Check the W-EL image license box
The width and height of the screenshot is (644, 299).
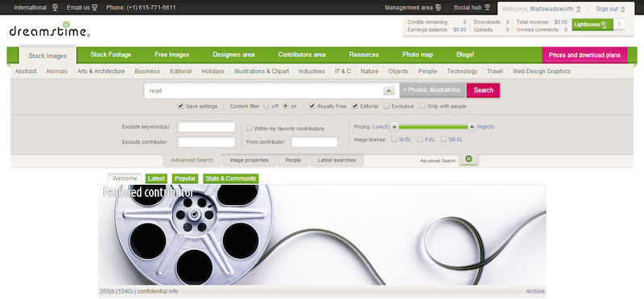(x=394, y=139)
